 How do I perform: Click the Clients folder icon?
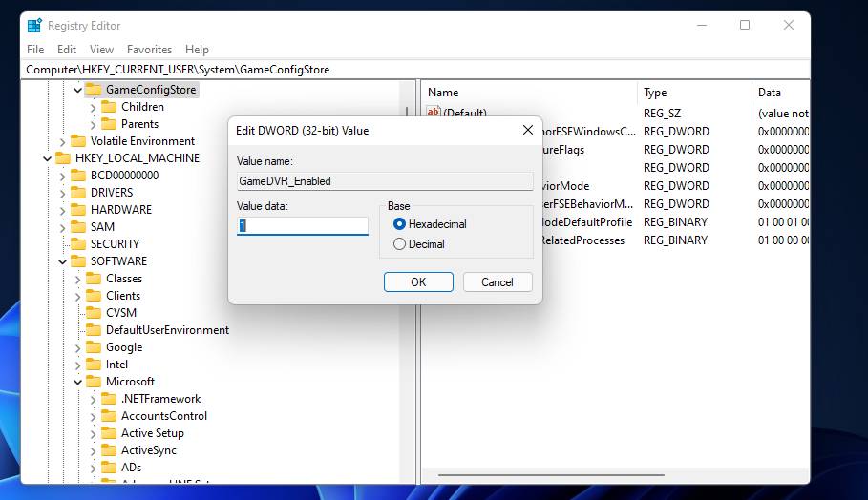click(95, 296)
